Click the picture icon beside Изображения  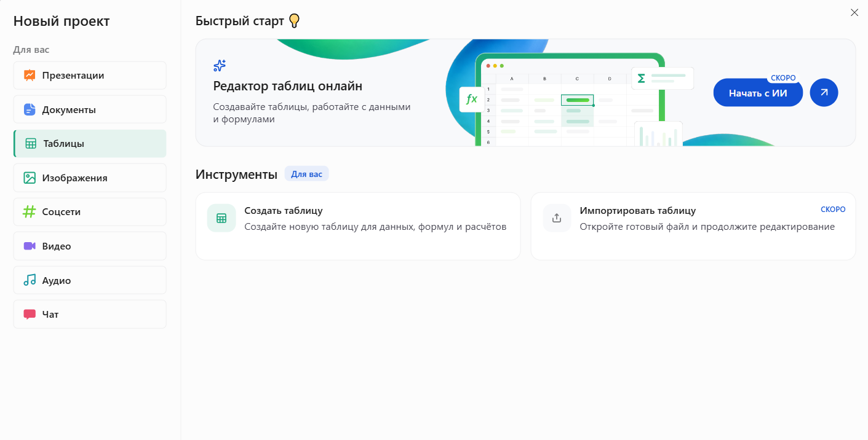(30, 178)
